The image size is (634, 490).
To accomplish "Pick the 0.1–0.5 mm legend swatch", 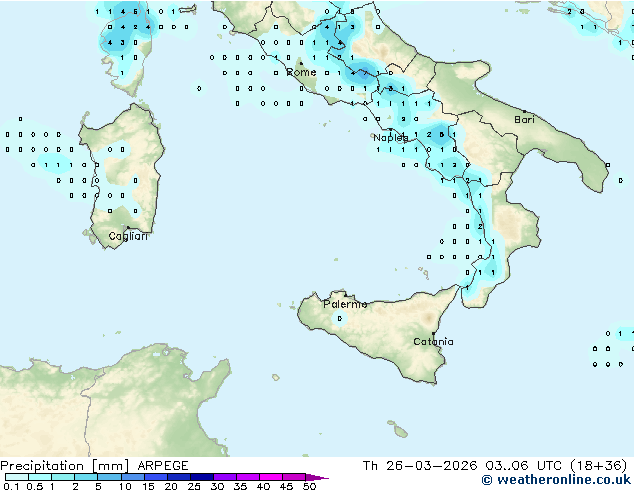I will pyautogui.click(x=17, y=477).
